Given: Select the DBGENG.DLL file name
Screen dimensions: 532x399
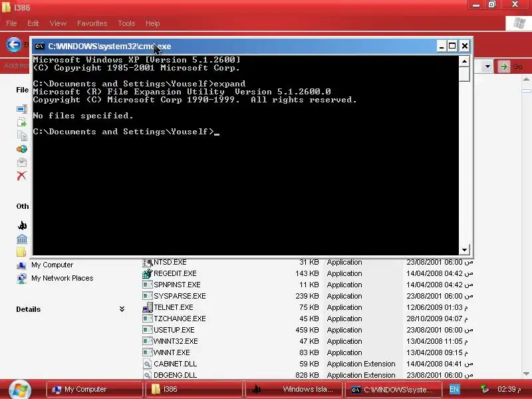Looking at the screenshot, I should coord(175,375).
